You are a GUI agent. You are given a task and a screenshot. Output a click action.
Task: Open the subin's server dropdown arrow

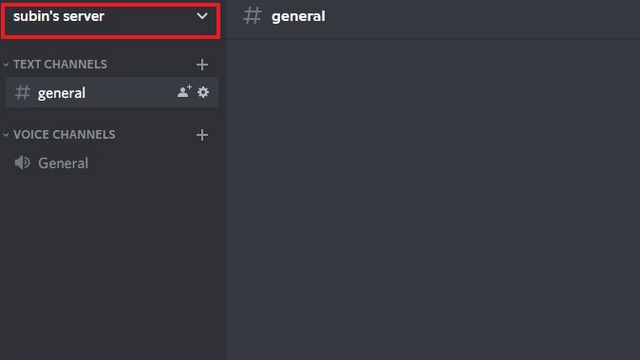coord(202,16)
